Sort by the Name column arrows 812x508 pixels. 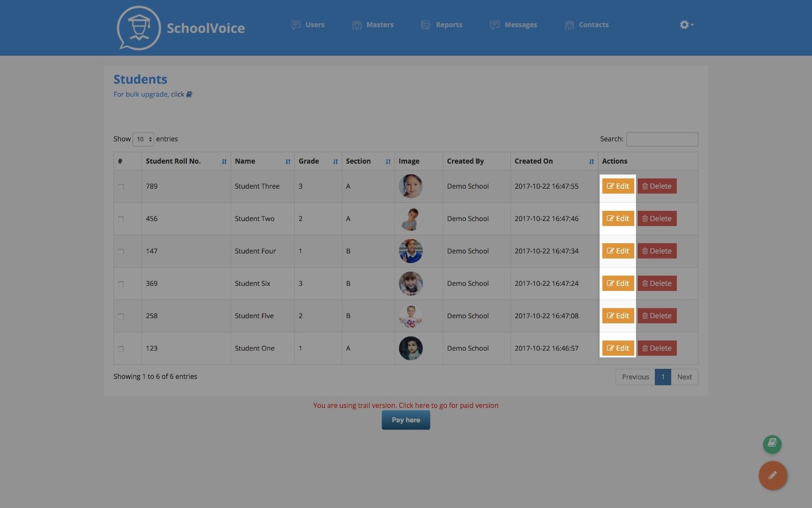pos(288,161)
